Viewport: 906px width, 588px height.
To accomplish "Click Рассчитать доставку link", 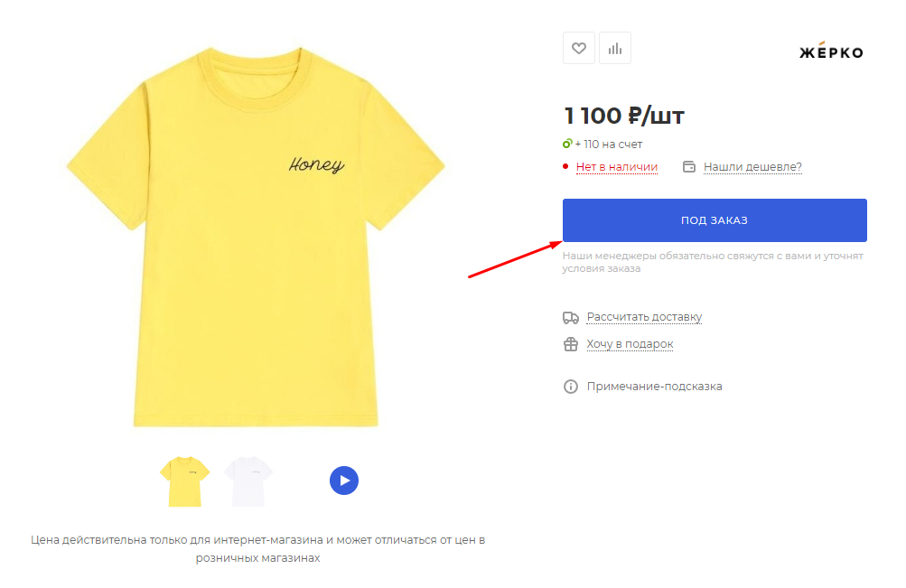I will point(644,317).
